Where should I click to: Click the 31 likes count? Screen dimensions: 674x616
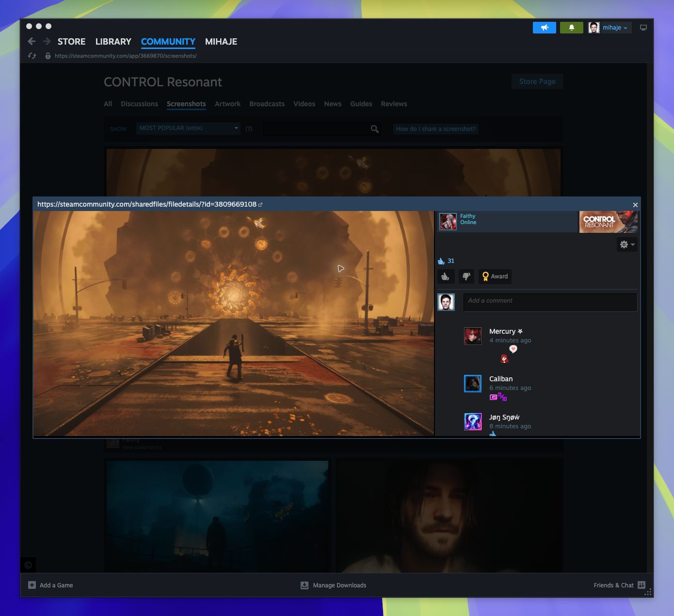(451, 261)
